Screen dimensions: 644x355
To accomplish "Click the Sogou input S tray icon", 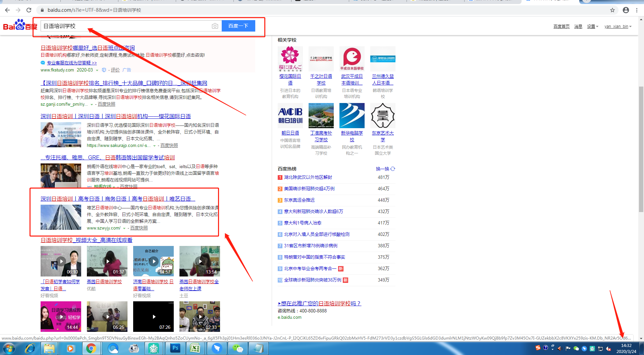I will point(538,348).
